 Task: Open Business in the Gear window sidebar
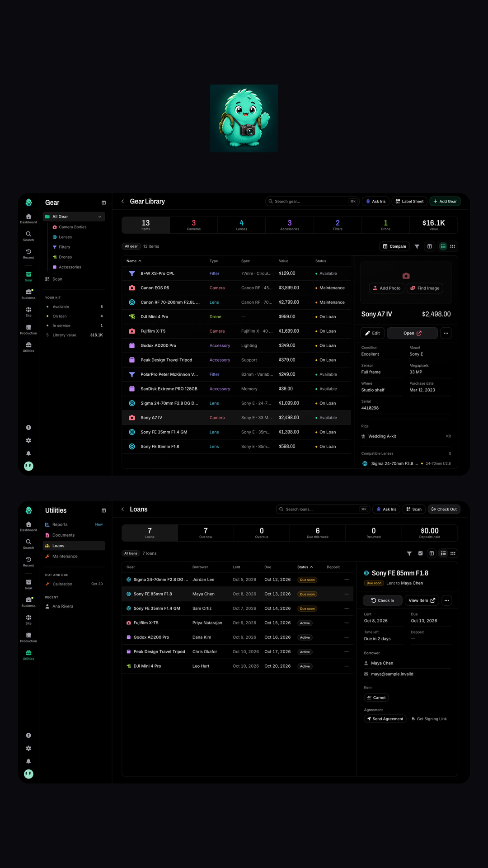coord(28,294)
